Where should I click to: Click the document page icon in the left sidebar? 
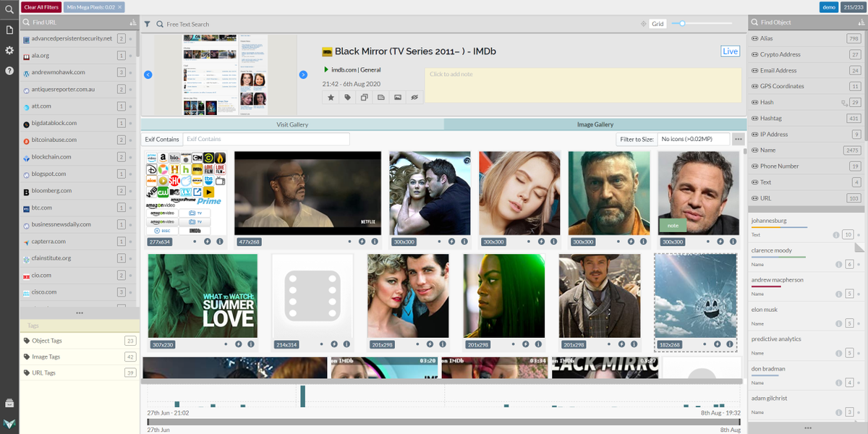click(9, 30)
